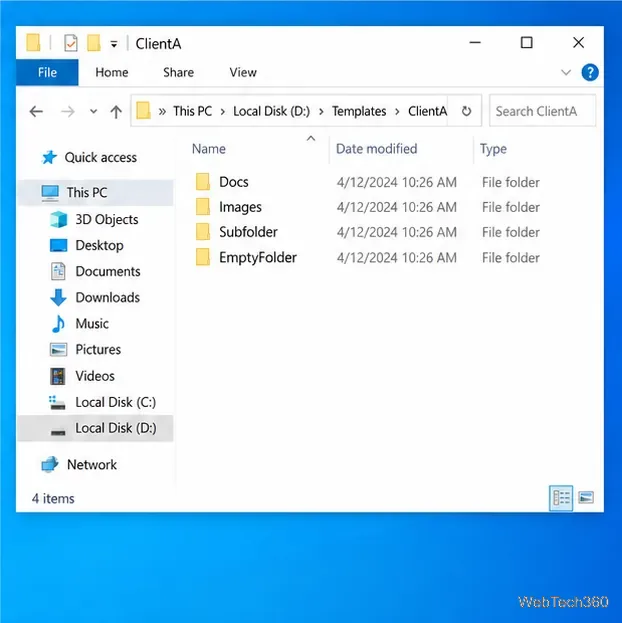Click Templates in the address breadcrumb

pos(359,111)
